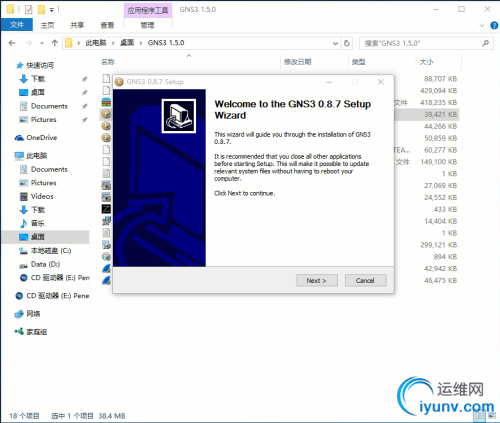Sort by 名称 column header
The height and width of the screenshot is (423, 500).
point(108,62)
